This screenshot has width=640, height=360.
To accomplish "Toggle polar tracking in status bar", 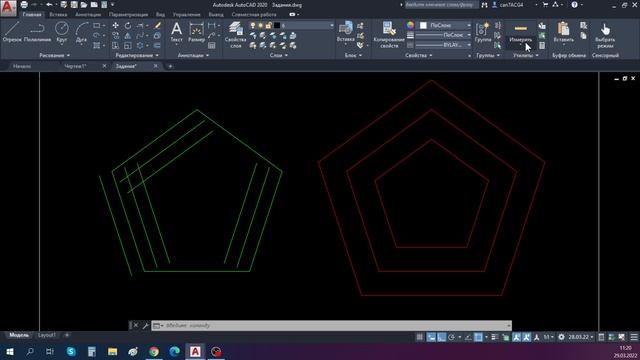I will (451, 337).
